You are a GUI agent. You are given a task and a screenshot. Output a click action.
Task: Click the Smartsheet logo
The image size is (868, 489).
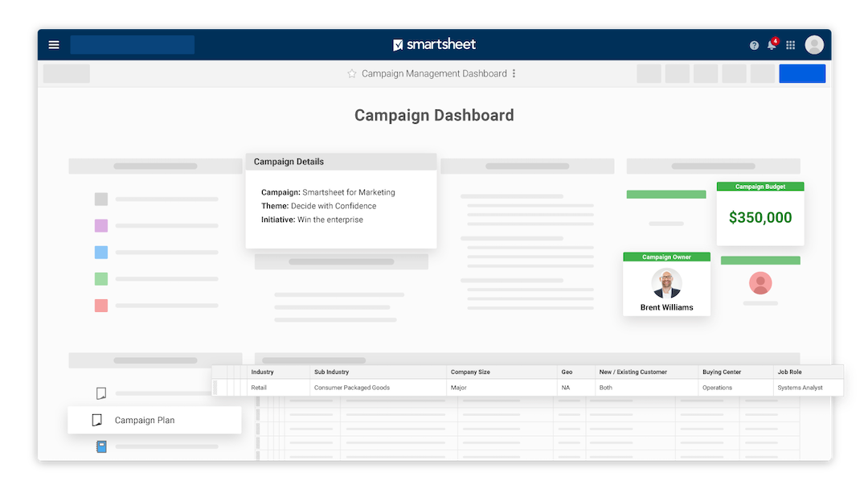click(435, 44)
